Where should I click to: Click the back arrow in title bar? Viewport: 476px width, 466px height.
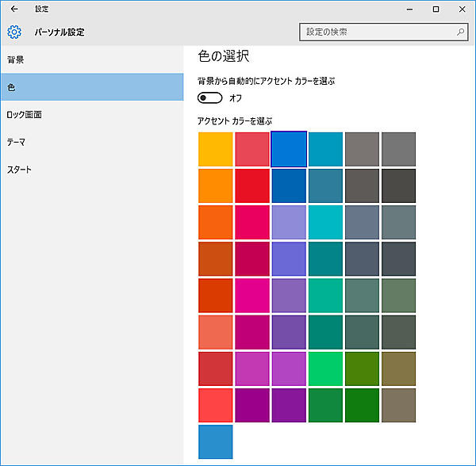tap(13, 9)
